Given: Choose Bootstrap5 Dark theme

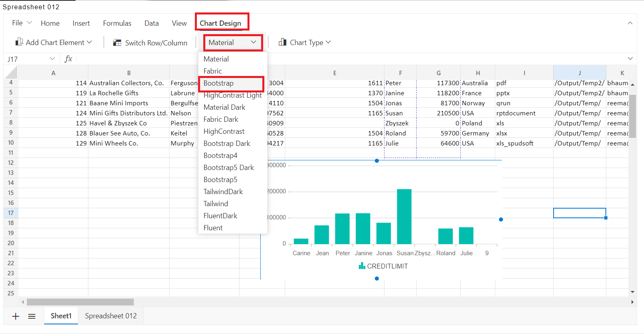Looking at the screenshot, I should click(233, 168).
